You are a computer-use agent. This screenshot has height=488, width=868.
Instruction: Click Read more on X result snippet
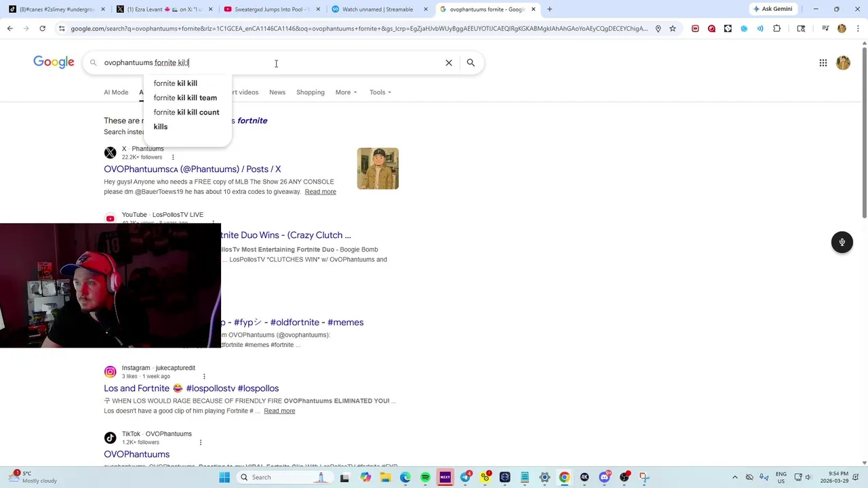click(320, 192)
